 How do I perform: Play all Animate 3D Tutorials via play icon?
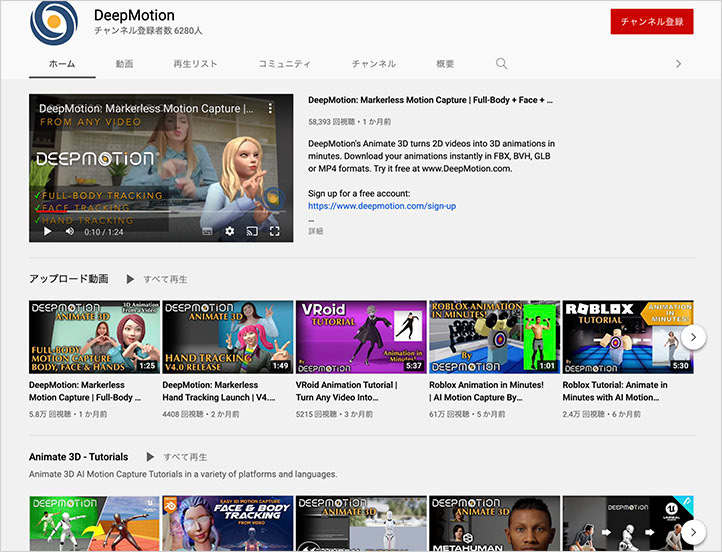150,457
